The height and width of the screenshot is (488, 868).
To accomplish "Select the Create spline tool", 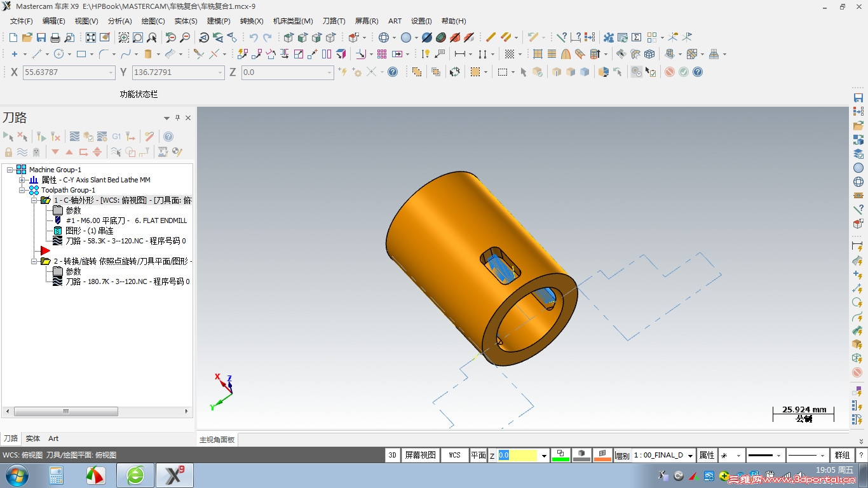I will 126,54.
